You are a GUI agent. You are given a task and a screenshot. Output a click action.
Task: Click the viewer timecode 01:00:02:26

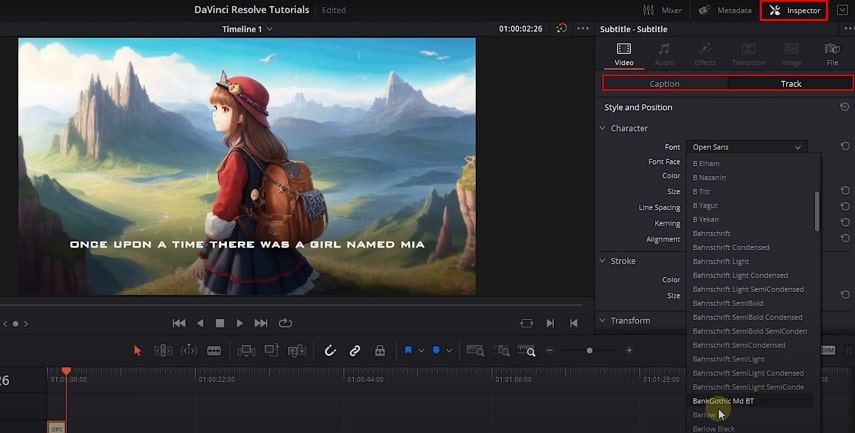(521, 29)
